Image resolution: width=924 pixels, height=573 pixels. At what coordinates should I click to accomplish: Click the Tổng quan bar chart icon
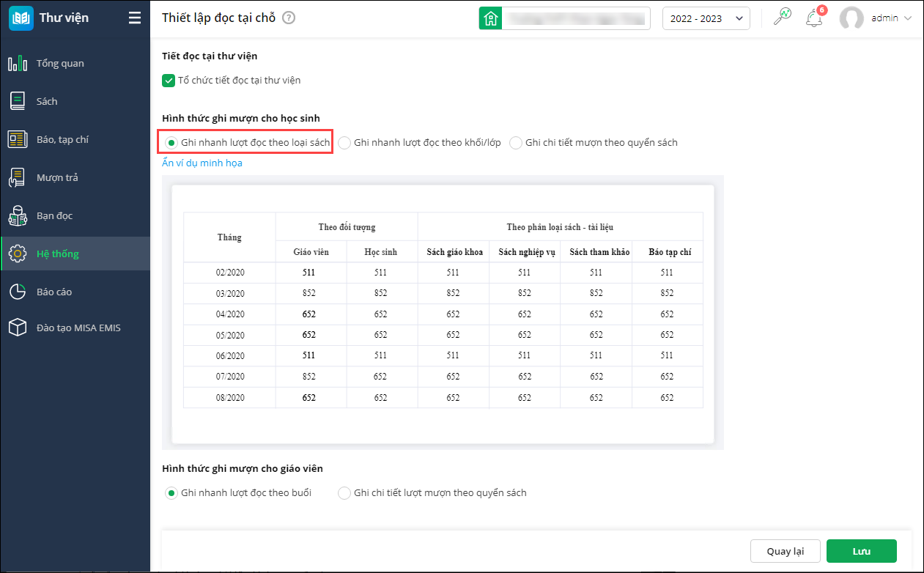pos(18,63)
